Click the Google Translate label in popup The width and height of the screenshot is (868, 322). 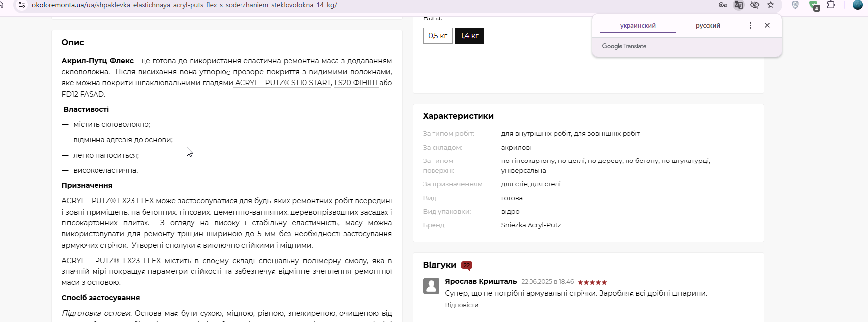point(624,46)
